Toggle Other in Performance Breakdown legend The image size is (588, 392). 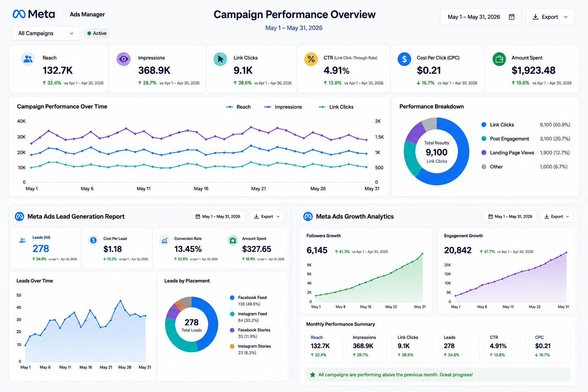click(x=492, y=167)
